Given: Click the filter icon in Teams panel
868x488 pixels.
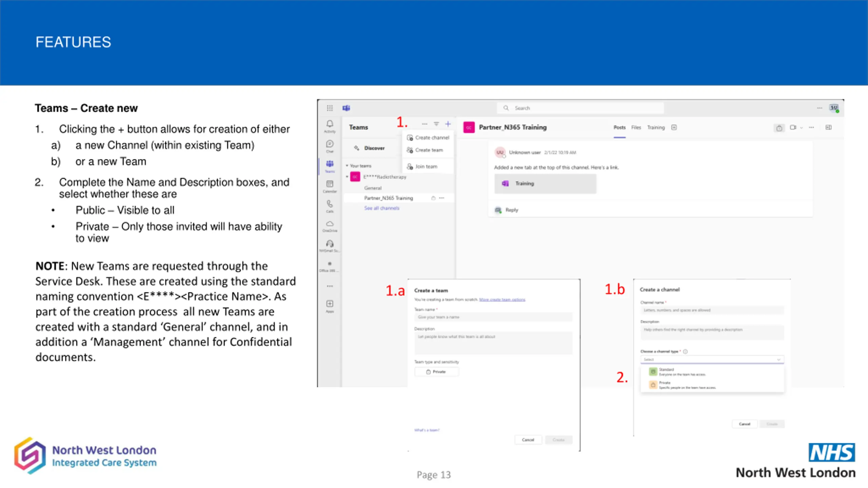Looking at the screenshot, I should (x=436, y=124).
